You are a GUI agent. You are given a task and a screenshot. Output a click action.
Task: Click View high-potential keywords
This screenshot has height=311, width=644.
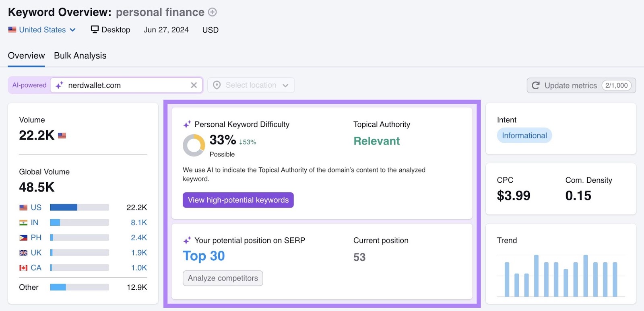[238, 200]
